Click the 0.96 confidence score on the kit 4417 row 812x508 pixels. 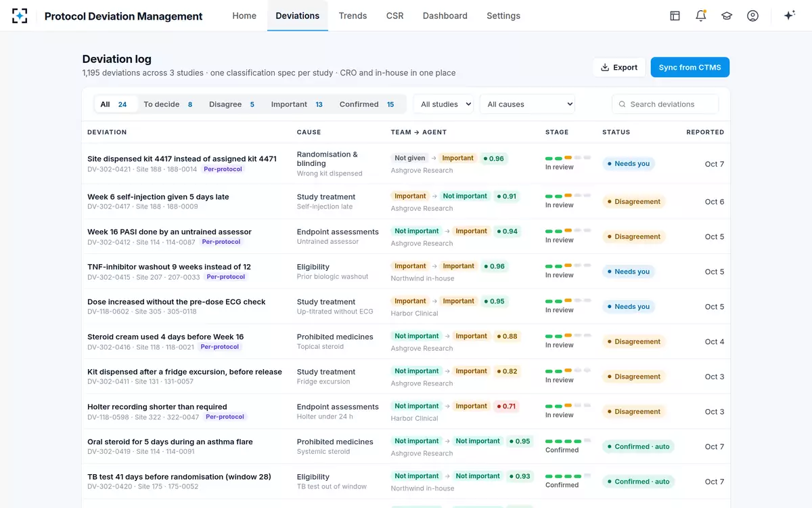(493, 158)
